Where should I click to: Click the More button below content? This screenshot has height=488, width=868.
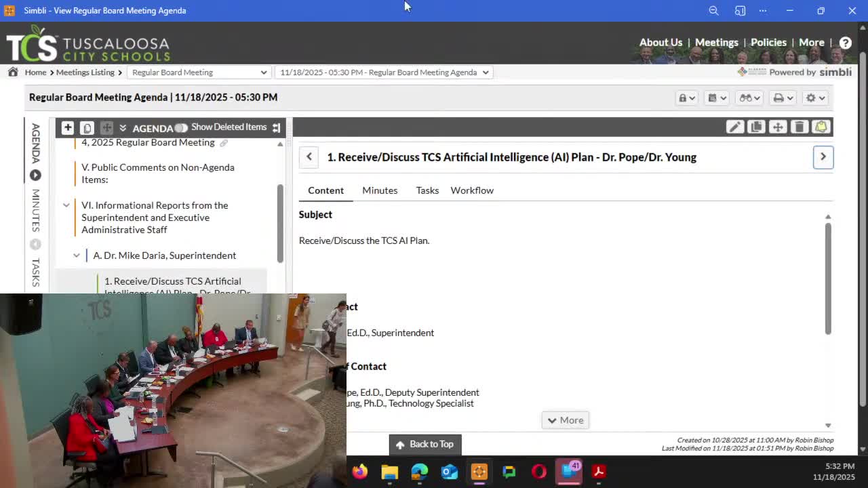point(565,420)
